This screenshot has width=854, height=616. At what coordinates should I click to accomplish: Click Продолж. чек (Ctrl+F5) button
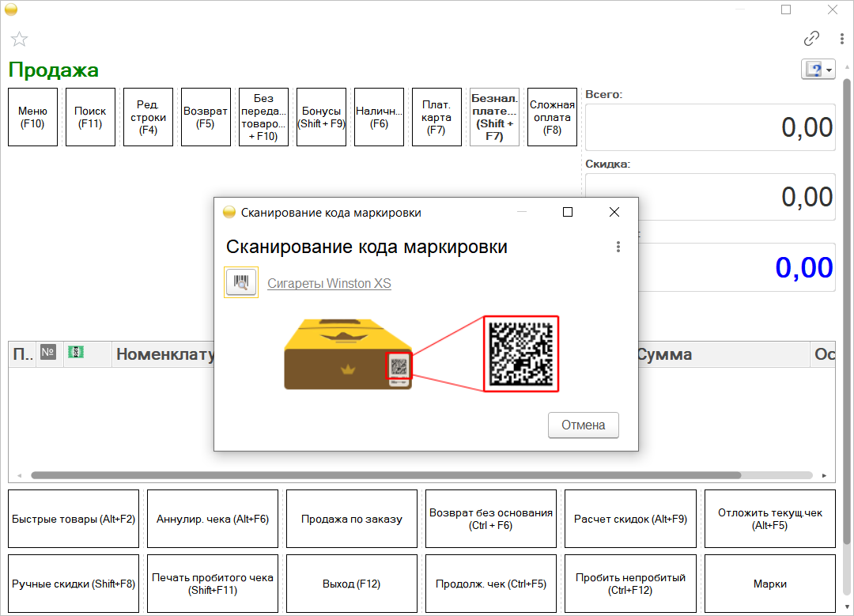click(x=491, y=584)
